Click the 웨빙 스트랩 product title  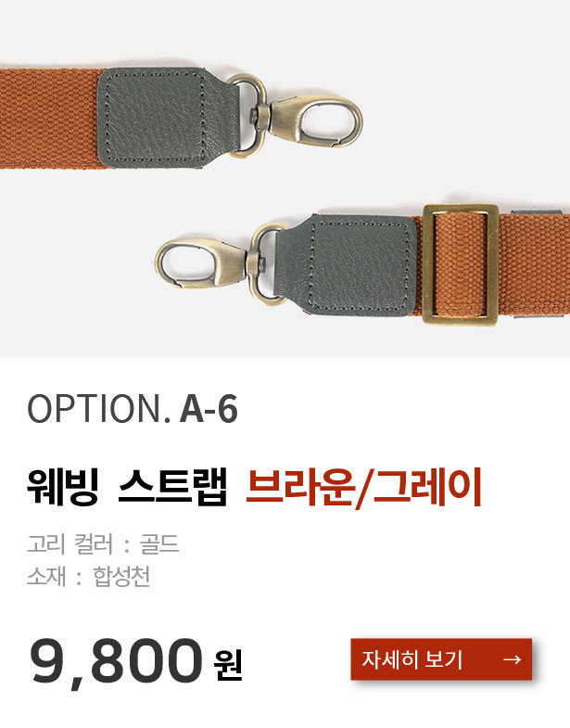point(127,486)
